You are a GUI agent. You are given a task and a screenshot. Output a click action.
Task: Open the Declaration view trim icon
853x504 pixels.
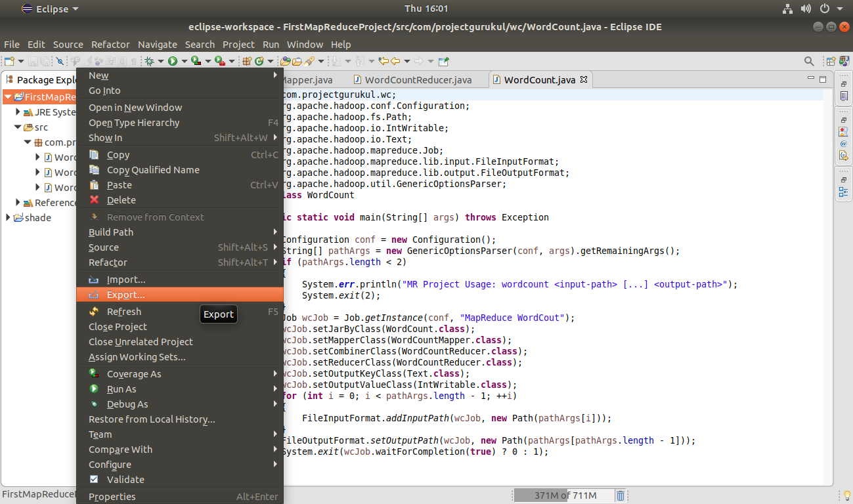point(844,156)
